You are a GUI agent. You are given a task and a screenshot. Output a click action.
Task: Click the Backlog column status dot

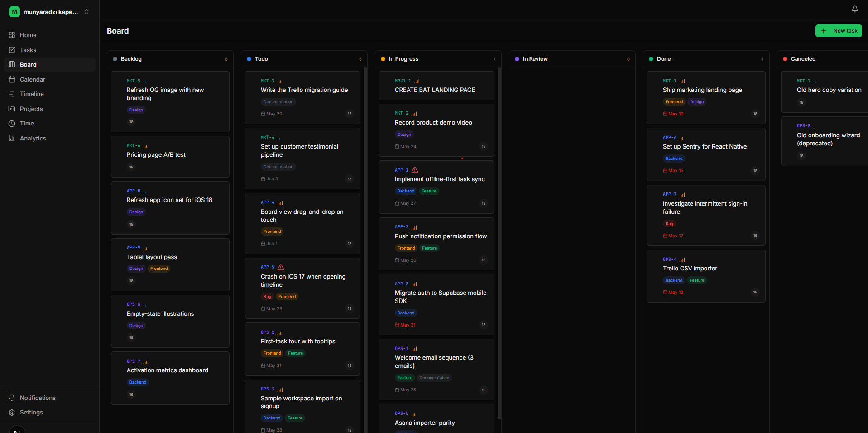[115, 59]
